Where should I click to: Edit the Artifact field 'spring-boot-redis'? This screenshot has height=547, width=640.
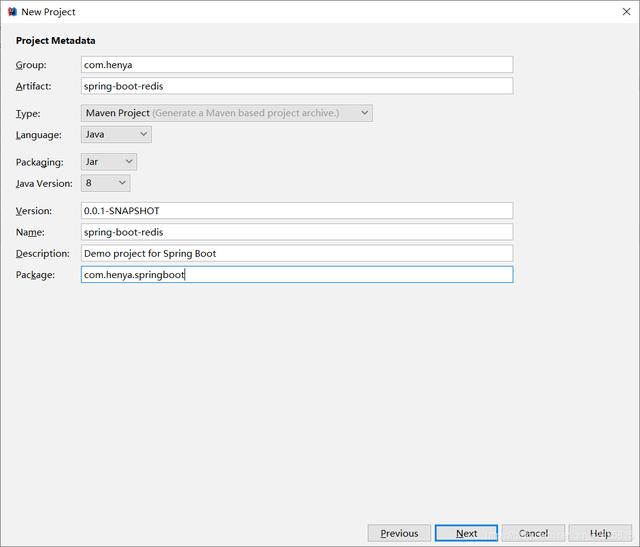coord(297,86)
